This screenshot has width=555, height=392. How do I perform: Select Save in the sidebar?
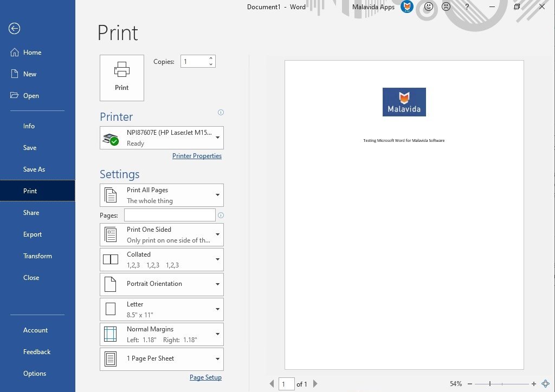[x=37, y=148]
